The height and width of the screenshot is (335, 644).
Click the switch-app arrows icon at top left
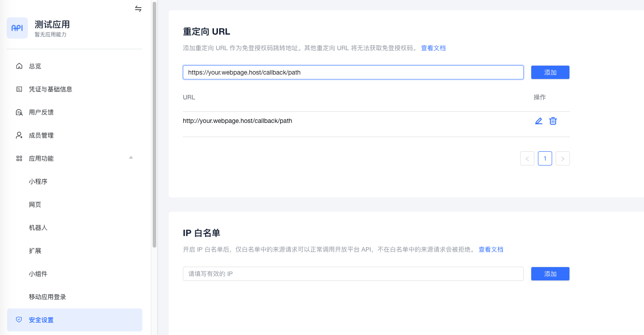click(138, 8)
